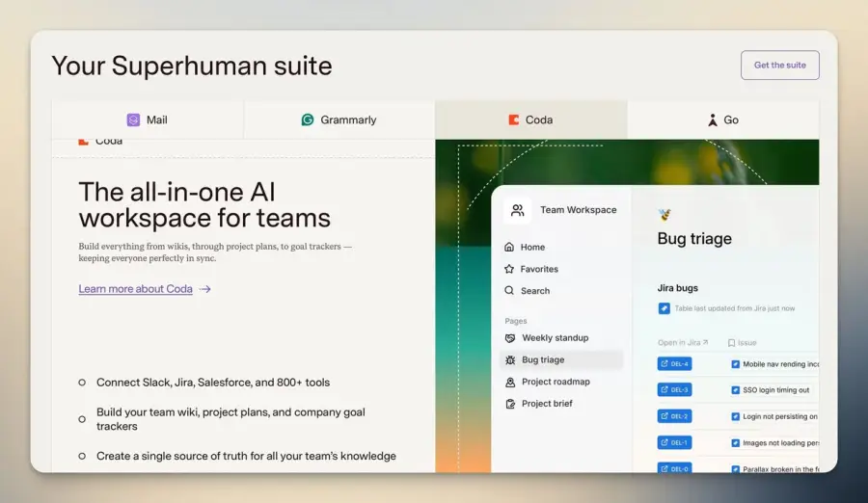Viewport: 868px width, 503px height.
Task: Click Your Superhuman suite heading
Action: coord(192,66)
